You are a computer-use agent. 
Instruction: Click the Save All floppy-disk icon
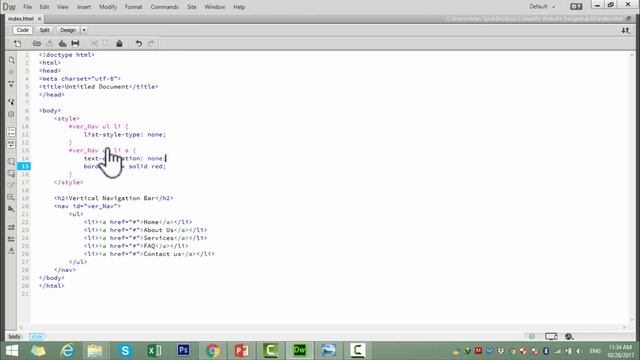click(62, 43)
